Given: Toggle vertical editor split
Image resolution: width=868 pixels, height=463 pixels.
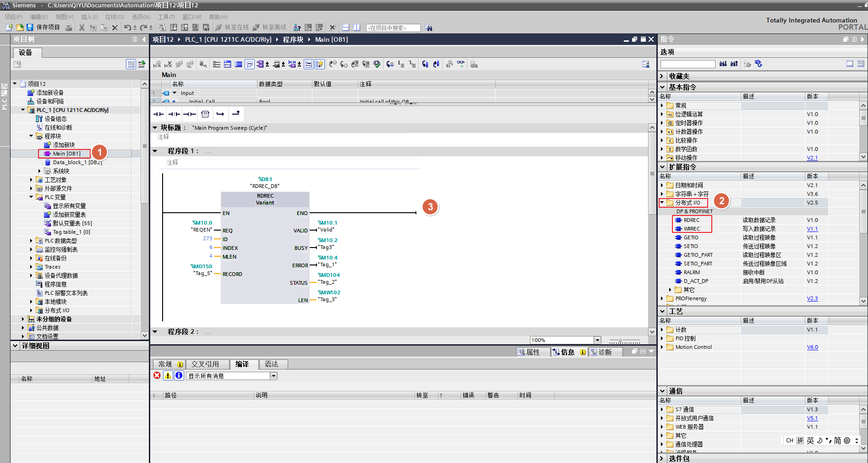Looking at the screenshot, I should pyautogui.click(x=357, y=28).
